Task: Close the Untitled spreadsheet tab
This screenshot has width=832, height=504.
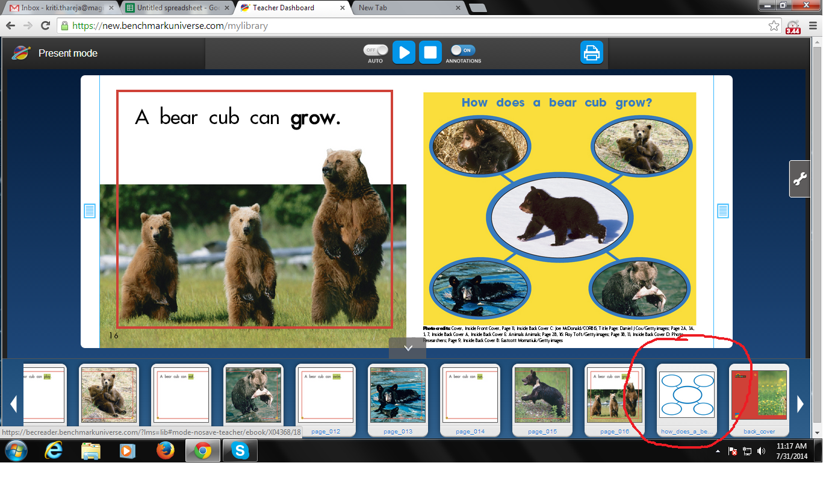Action: (227, 8)
